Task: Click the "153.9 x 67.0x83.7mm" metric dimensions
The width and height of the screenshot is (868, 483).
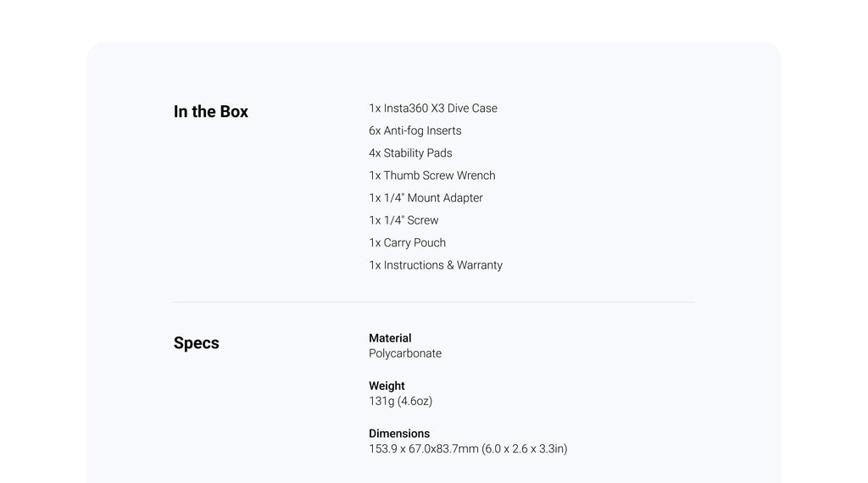Action: pos(423,449)
